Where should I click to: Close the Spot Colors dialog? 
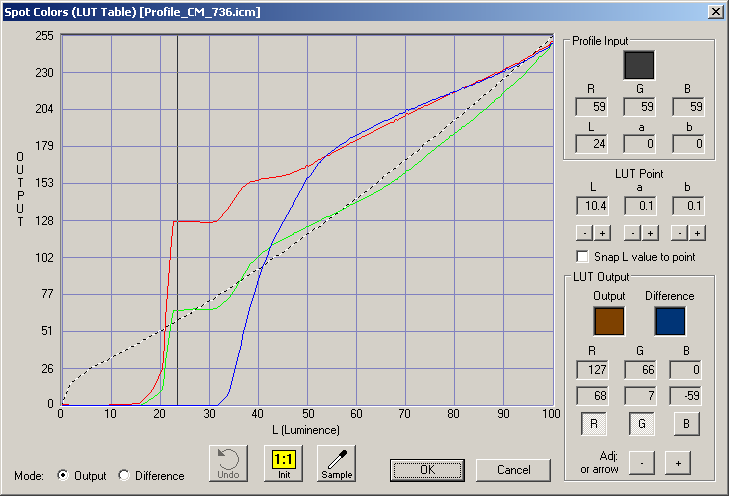pyautogui.click(x=715, y=12)
